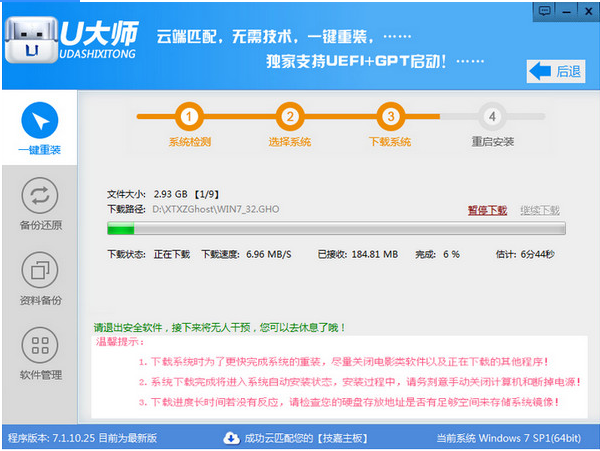This screenshot has width=600, height=451.
Task: Click 暂停下载 to pause the download
Action: pos(487,210)
